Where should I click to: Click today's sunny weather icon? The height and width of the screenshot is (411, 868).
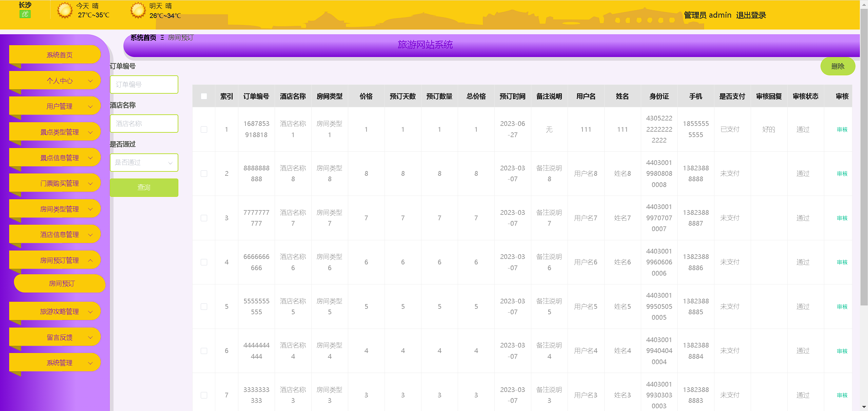(64, 10)
